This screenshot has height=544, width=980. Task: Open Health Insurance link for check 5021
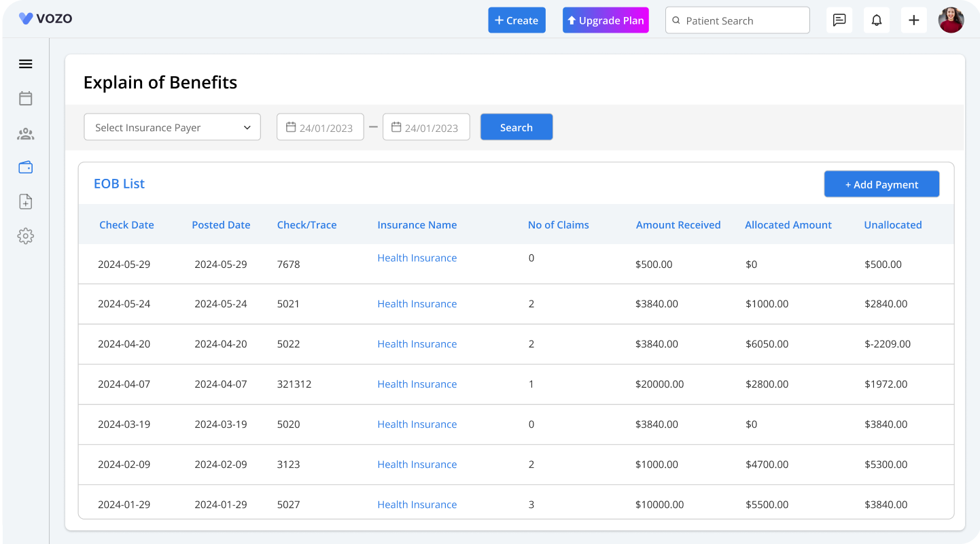[417, 304]
